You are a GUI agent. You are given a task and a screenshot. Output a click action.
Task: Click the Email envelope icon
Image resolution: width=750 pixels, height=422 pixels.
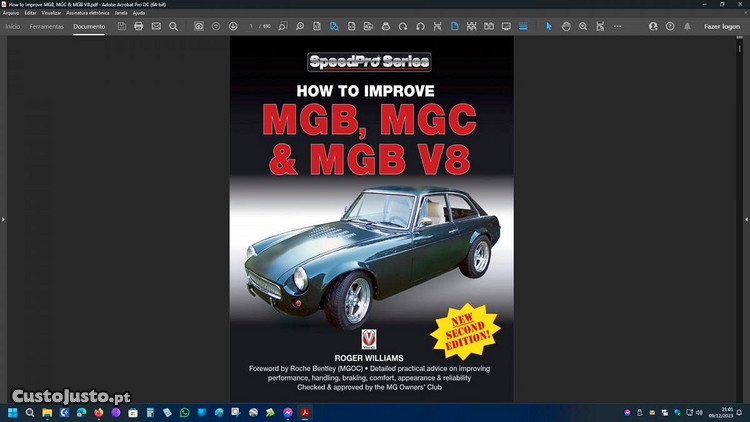156,26
